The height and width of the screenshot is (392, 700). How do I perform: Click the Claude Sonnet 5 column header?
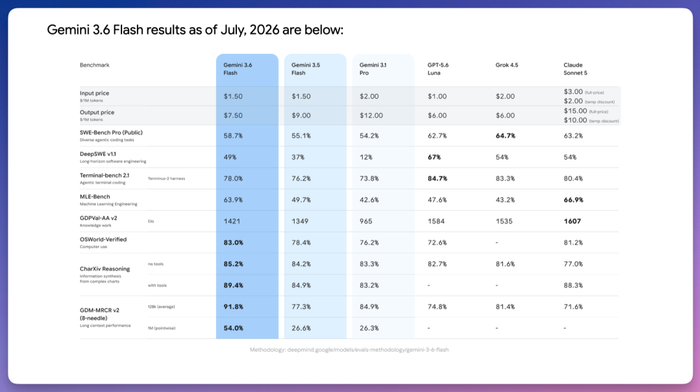tap(575, 69)
